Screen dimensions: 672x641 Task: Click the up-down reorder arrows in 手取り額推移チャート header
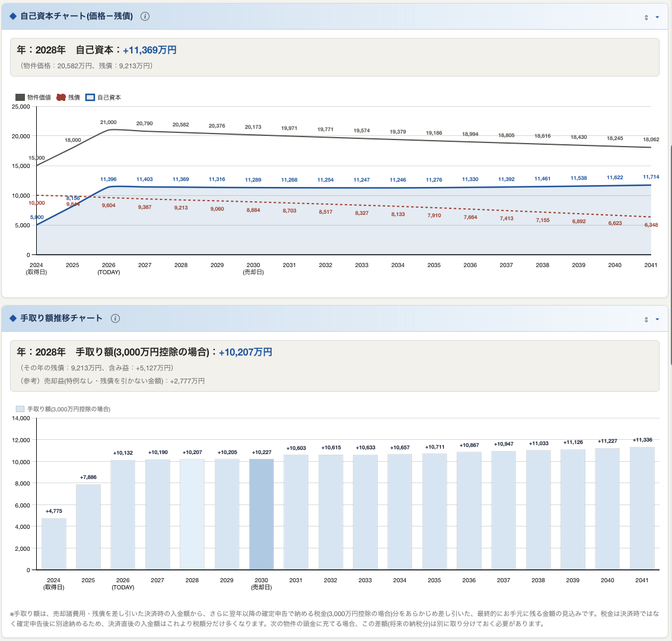point(646,319)
